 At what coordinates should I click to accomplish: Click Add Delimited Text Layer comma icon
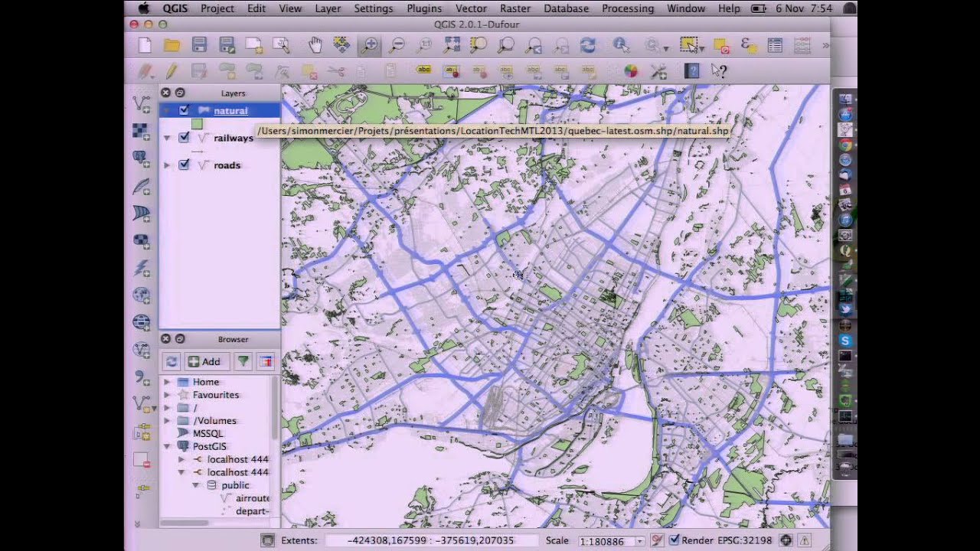(x=142, y=377)
